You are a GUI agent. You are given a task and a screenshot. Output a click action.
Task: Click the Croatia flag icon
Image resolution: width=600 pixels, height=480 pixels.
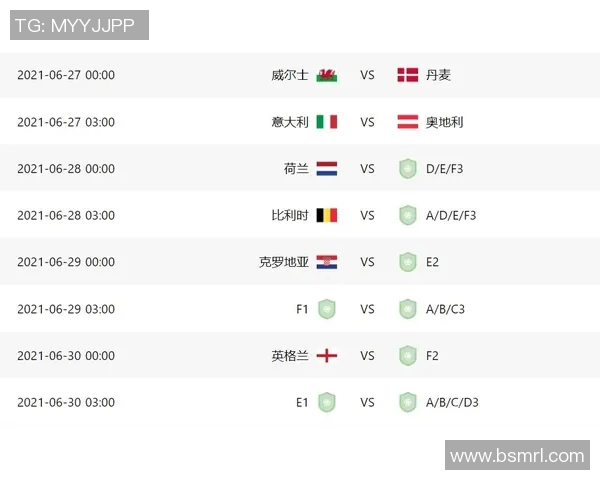tap(327, 262)
